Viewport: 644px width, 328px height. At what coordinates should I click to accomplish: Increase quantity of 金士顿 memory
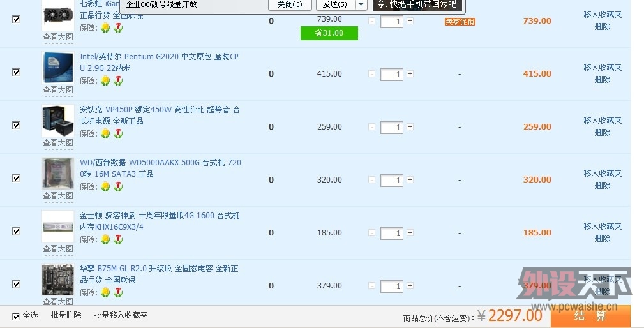click(410, 233)
